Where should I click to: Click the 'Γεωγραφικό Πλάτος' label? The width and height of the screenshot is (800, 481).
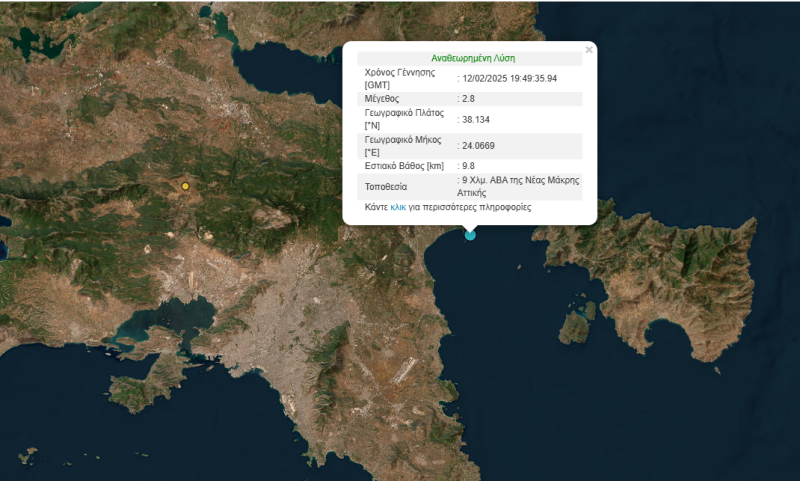pos(404,113)
